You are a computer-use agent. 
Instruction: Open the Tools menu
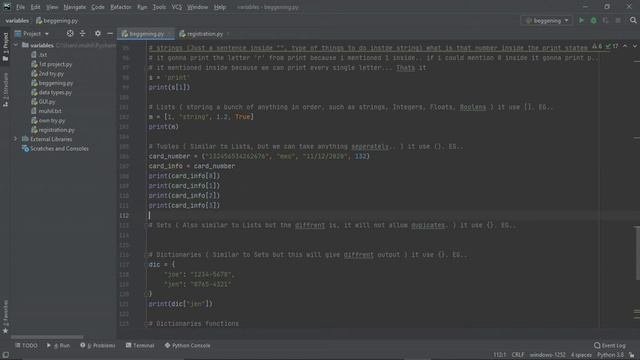(159, 7)
